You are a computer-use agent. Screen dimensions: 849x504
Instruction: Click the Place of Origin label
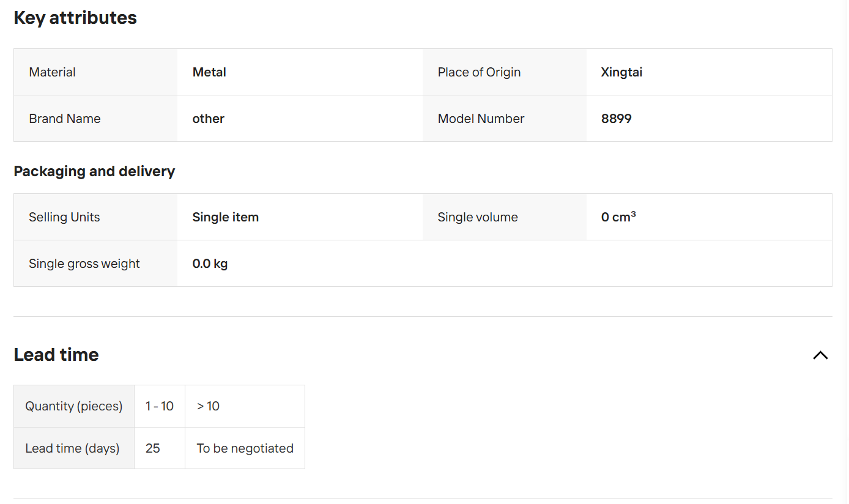pyautogui.click(x=479, y=72)
